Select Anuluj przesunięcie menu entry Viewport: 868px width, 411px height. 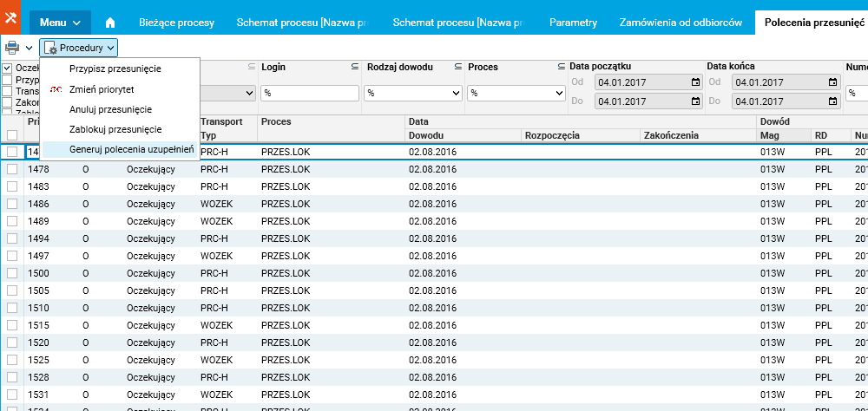[x=110, y=109]
